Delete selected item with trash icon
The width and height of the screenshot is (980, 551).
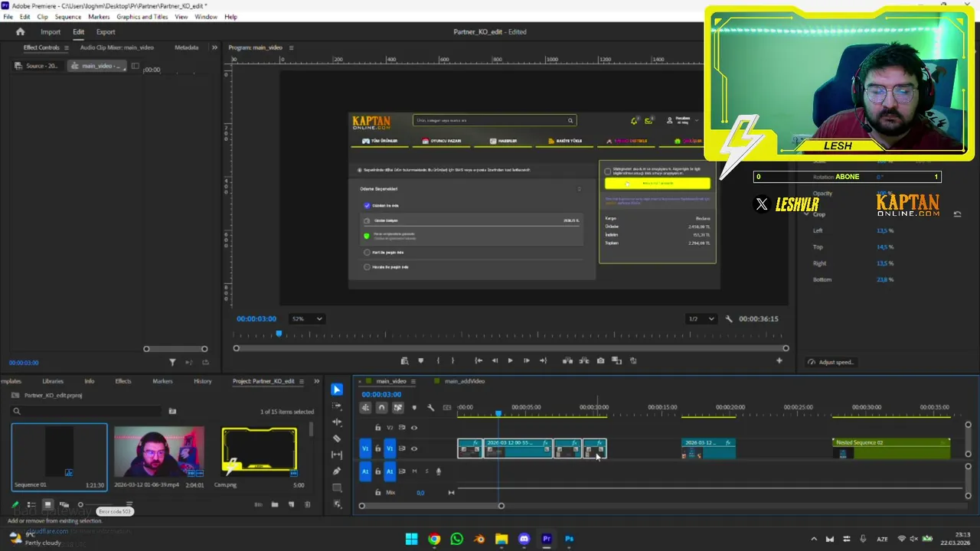click(308, 505)
